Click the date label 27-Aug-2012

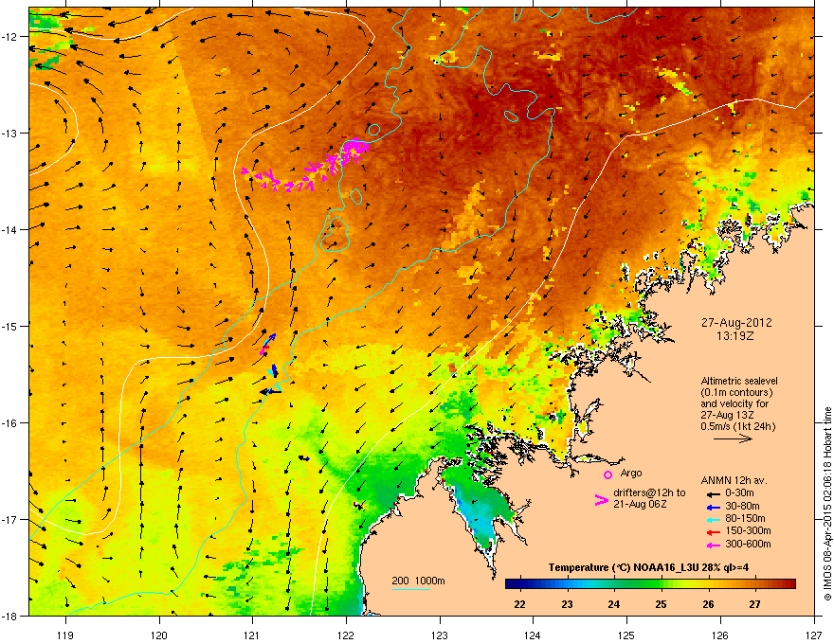point(736,323)
